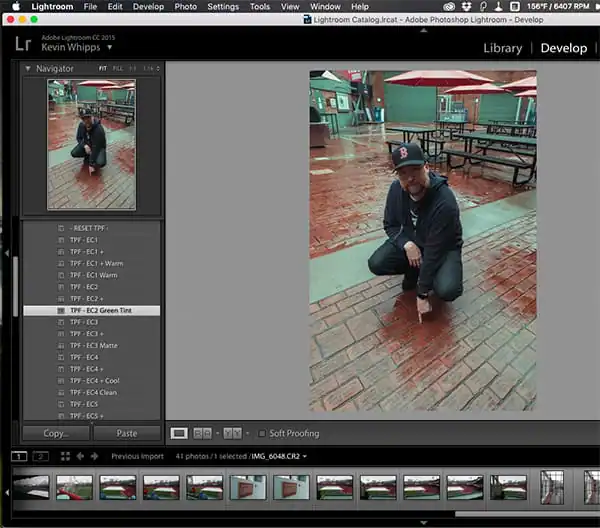
Task: Click the presets panel vertical scrollbar
Action: coord(15,287)
